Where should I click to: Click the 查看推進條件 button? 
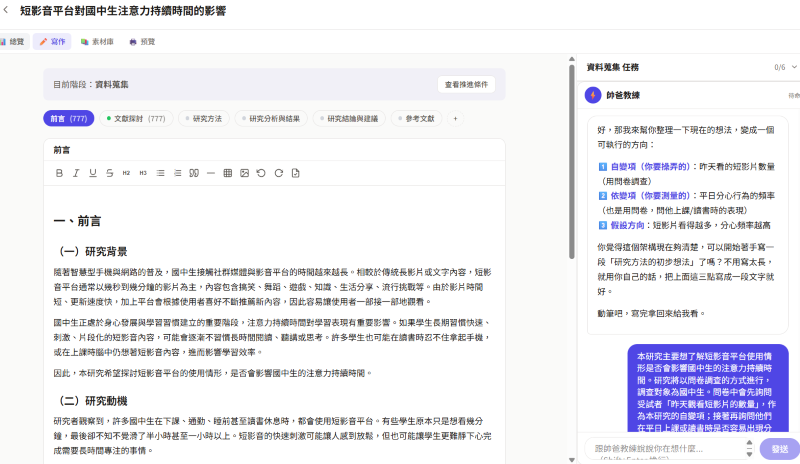pyautogui.click(x=466, y=85)
